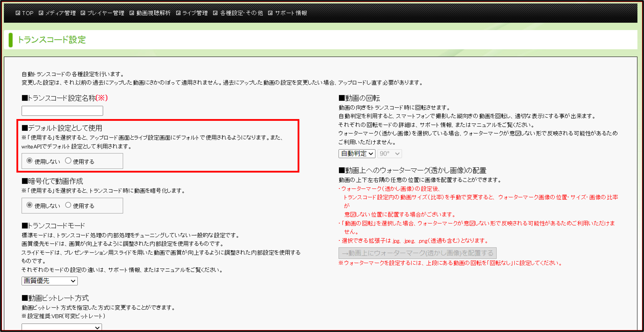Click the arrow icon beside メディア管理
The width and height of the screenshot is (644, 332).
tap(41, 13)
